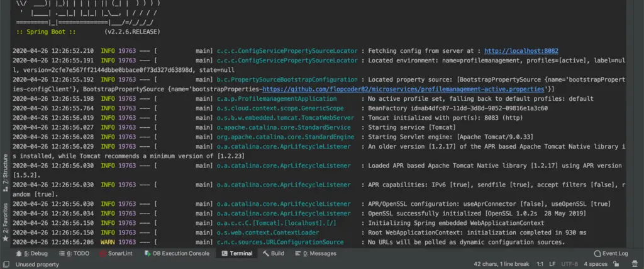The width and height of the screenshot is (644, 269).
Task: Open the Event Log panel
Action: click(611, 253)
